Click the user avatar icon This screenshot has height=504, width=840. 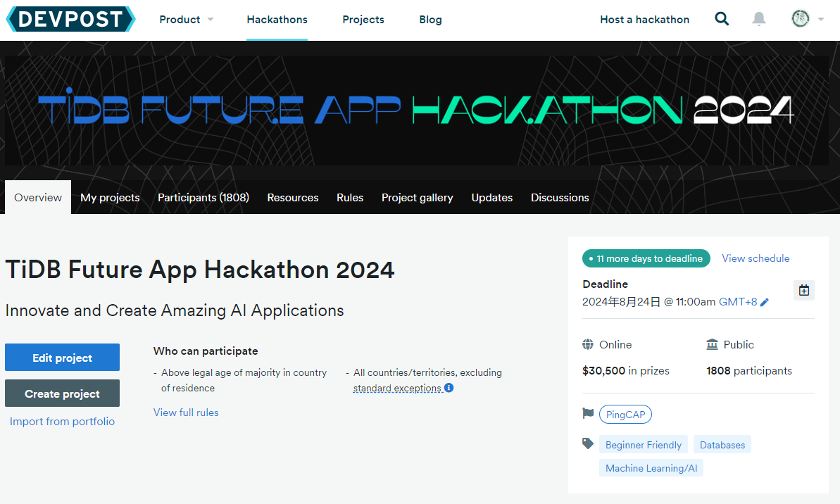(x=801, y=19)
